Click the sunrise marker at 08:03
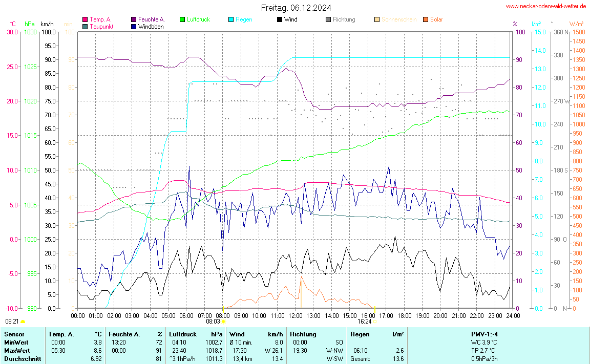590x364 pixels. (x=223, y=322)
